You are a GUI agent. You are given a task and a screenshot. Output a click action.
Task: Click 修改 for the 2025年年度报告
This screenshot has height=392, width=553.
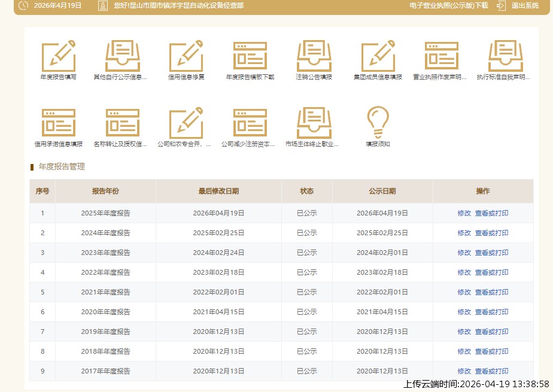464,213
